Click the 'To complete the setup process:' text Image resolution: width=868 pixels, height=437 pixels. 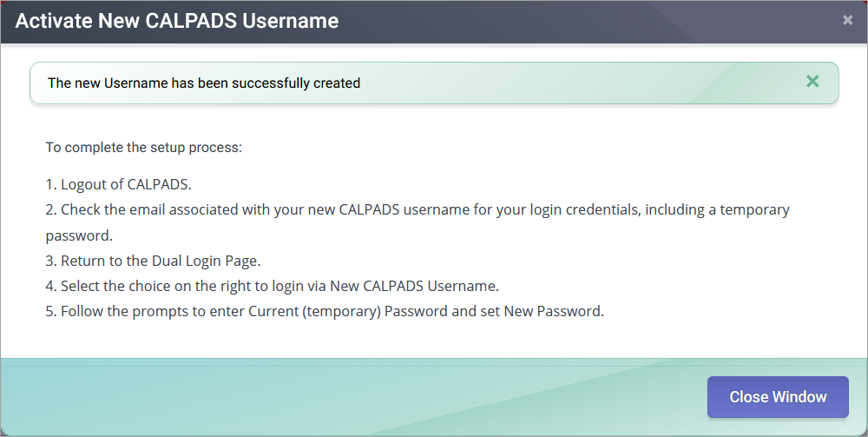coord(144,148)
